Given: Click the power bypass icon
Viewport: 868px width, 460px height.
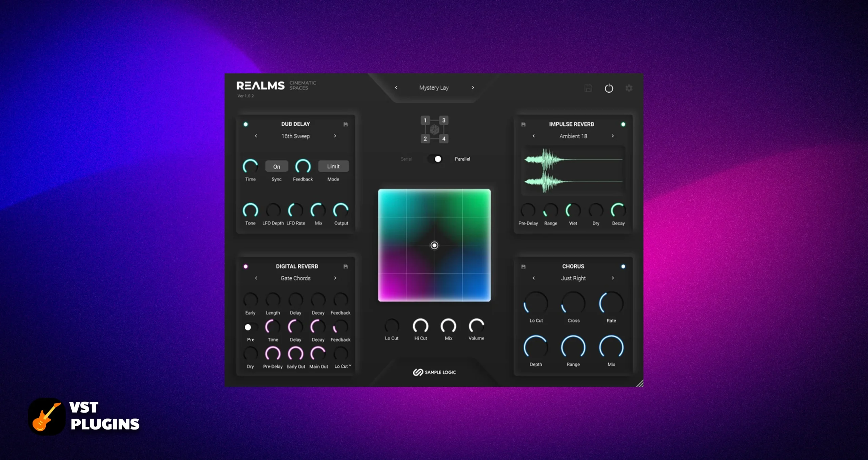Looking at the screenshot, I should (609, 88).
